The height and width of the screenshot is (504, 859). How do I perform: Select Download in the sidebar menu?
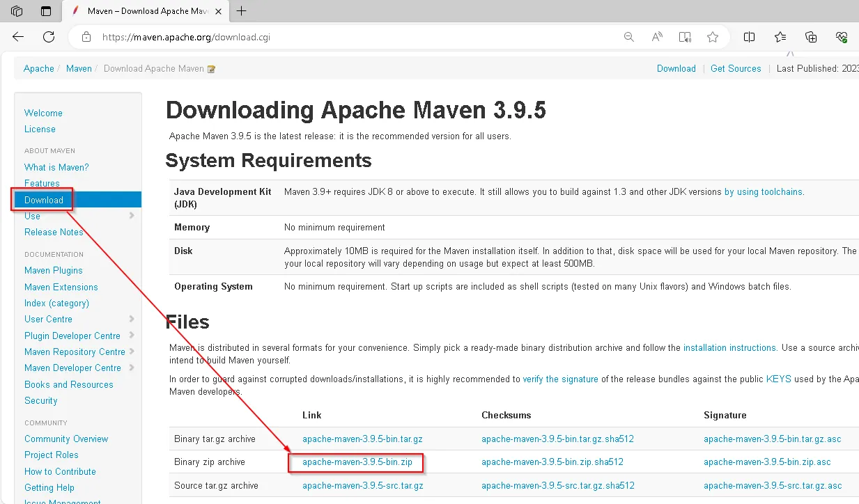tap(44, 199)
